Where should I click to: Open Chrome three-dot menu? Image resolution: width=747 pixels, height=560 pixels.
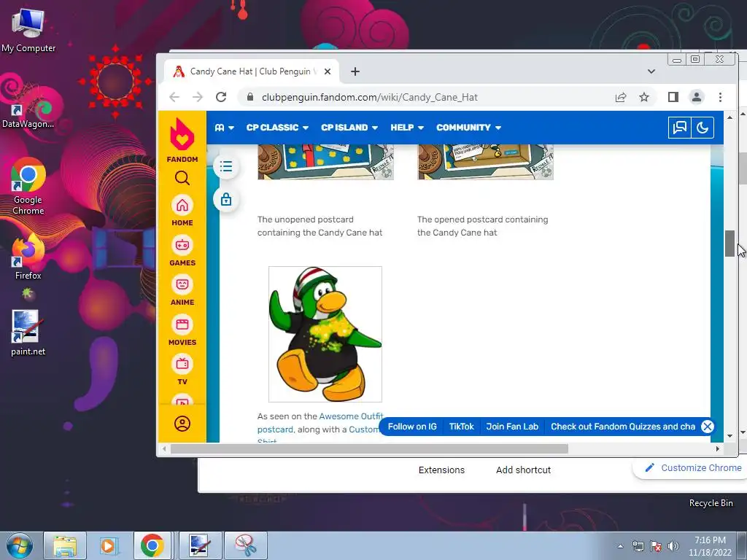(x=720, y=97)
